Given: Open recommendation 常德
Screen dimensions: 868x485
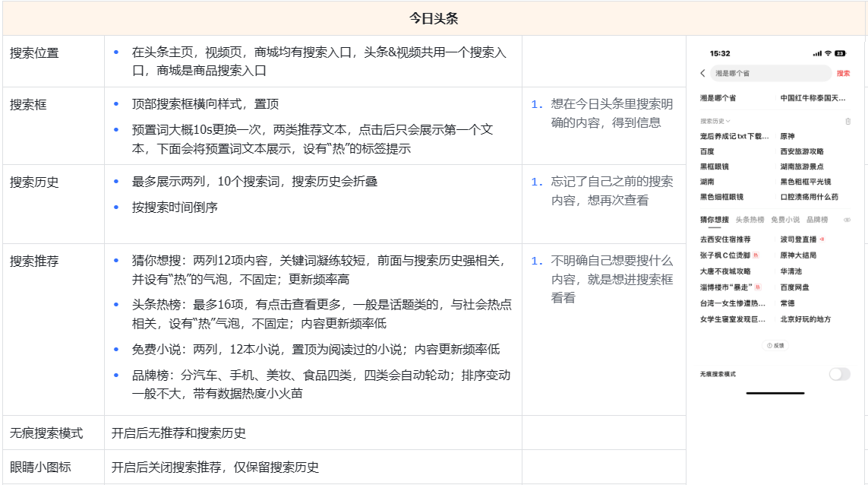Looking at the screenshot, I should pos(788,303).
